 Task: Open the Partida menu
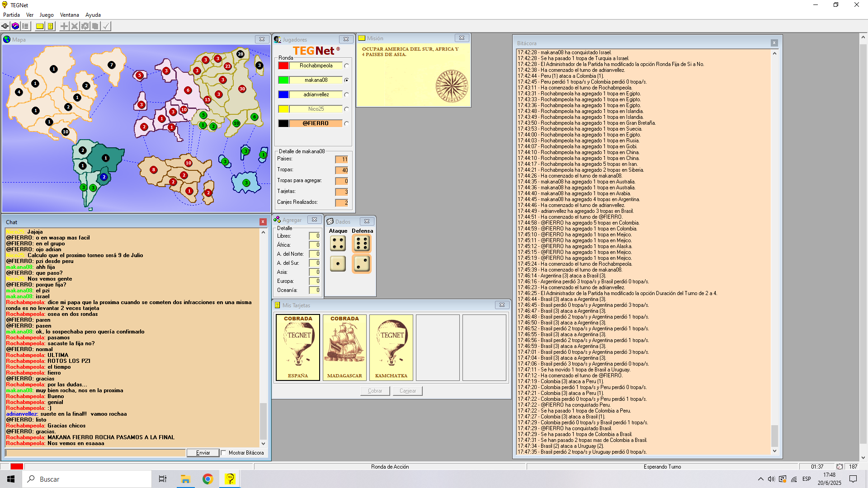pos(12,15)
